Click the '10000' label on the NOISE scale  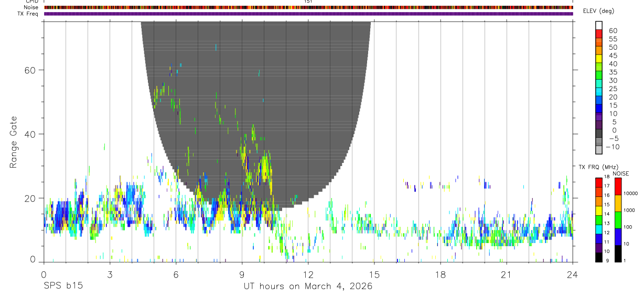[630, 193]
